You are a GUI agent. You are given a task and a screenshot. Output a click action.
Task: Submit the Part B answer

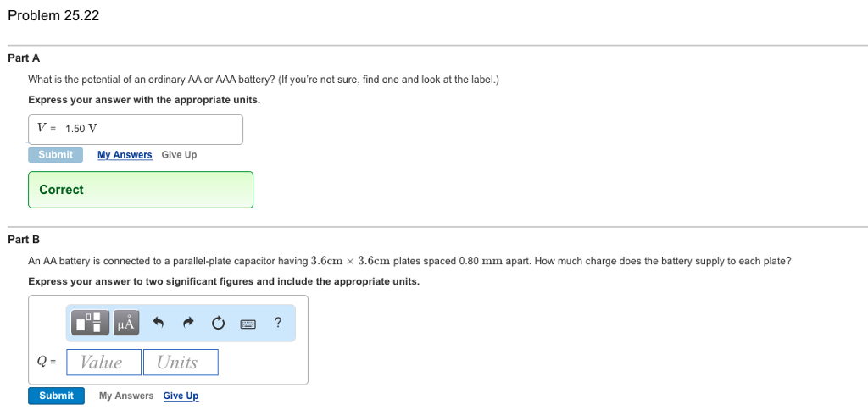pos(57,396)
